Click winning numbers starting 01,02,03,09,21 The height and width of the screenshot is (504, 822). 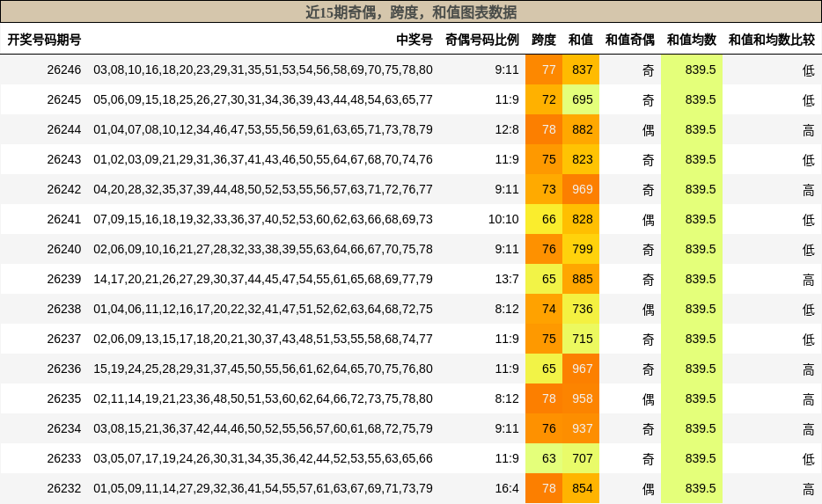point(263,159)
